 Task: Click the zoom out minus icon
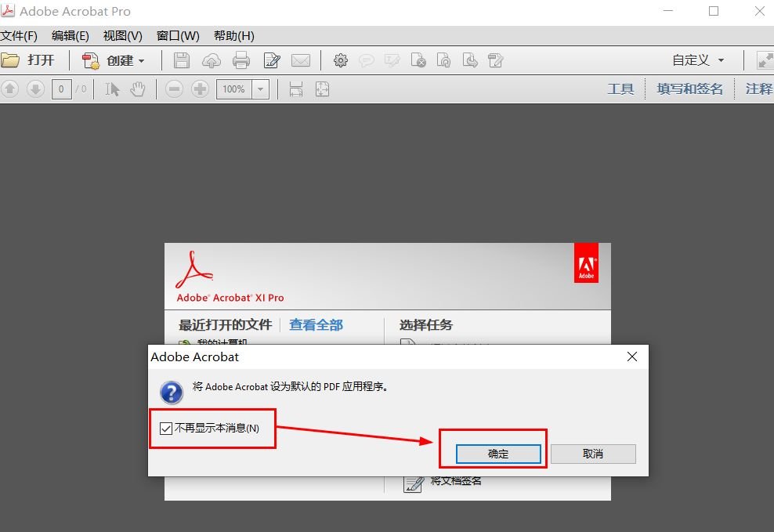click(172, 89)
